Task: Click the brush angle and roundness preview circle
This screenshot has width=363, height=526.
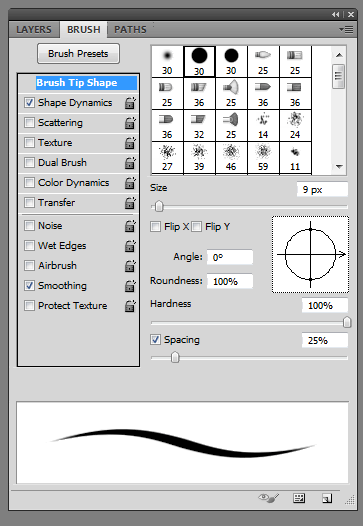Action: tap(310, 255)
